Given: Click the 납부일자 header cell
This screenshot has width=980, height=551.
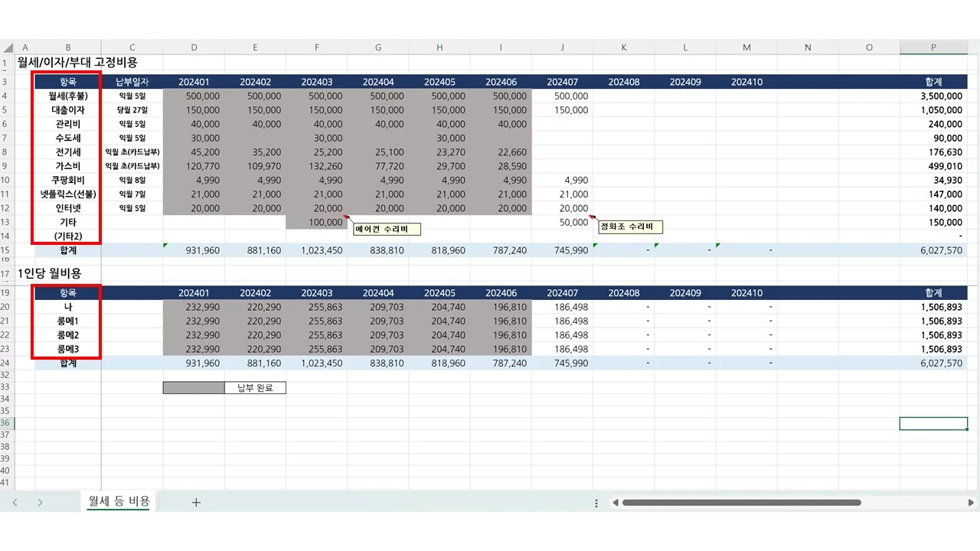Looking at the screenshot, I should click(x=132, y=82).
